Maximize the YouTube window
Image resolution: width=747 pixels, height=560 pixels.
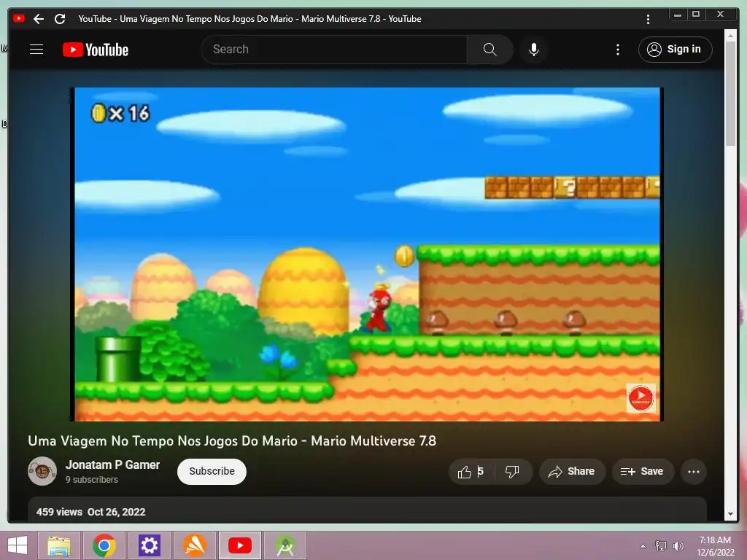coord(696,15)
